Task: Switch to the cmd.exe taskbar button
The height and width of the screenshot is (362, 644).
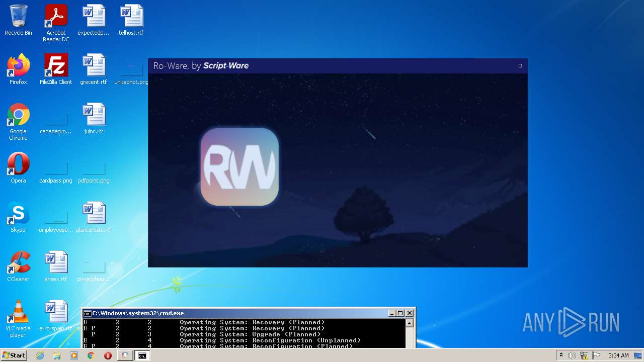Action: (142, 355)
